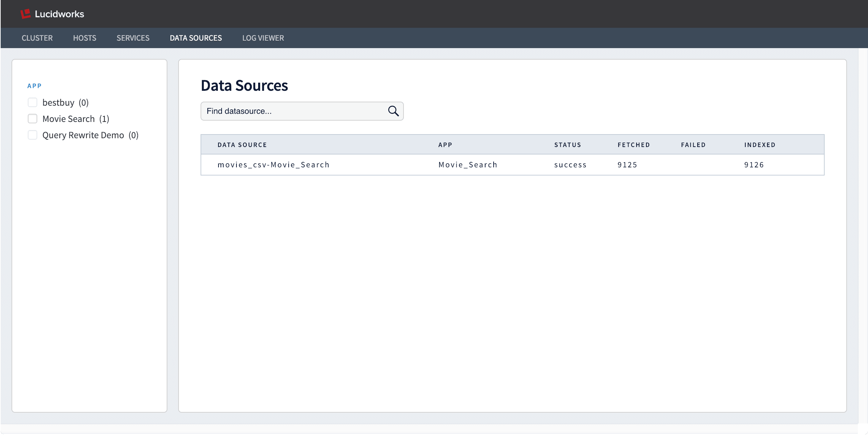Open the movies_csv-Movie_Search data source

click(x=273, y=165)
